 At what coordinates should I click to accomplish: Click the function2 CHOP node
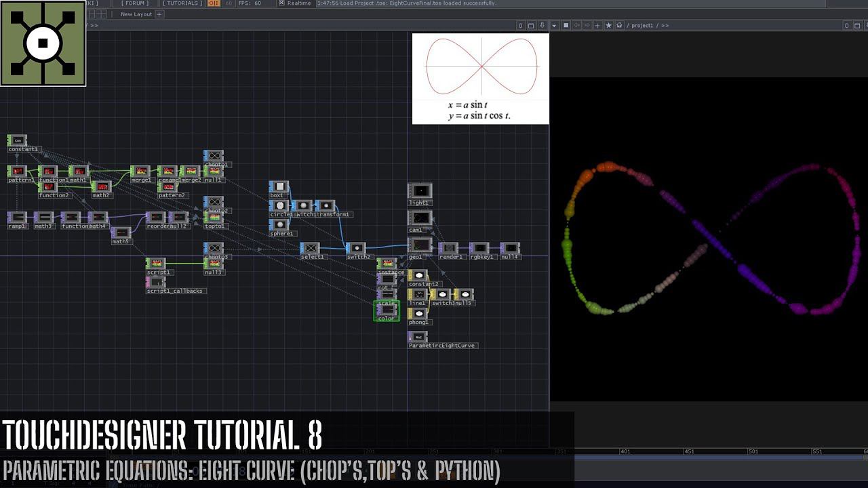pyautogui.click(x=48, y=186)
